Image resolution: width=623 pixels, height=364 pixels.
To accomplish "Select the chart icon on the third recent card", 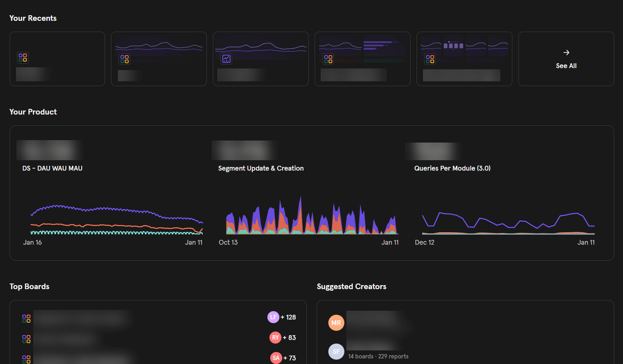I will pyautogui.click(x=226, y=58).
